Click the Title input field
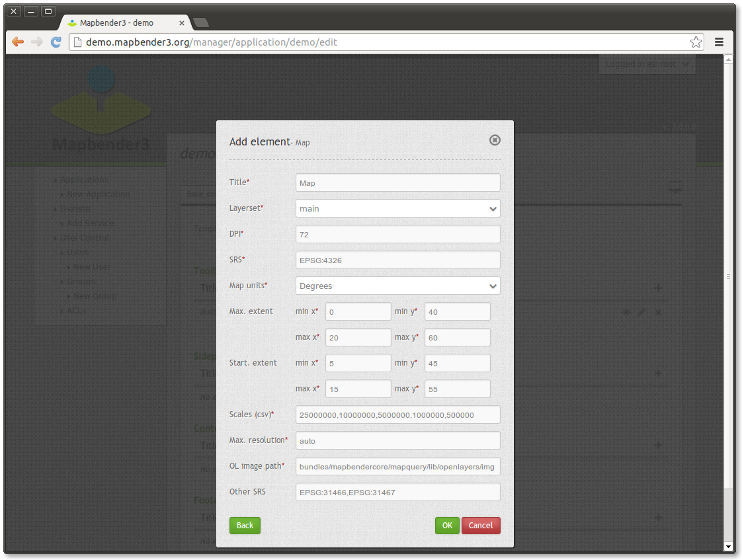This screenshot has height=560, width=742. coord(397,182)
